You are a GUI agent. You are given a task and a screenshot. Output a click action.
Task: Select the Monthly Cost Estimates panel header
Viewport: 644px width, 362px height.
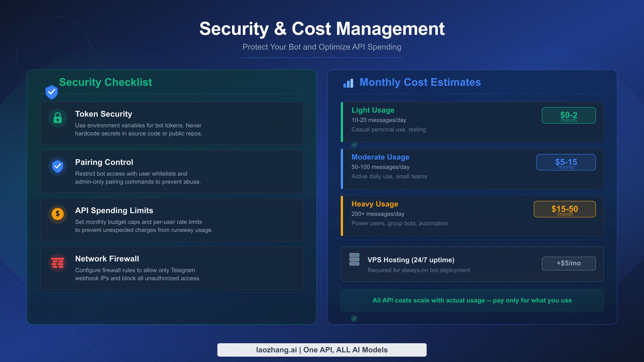click(420, 82)
